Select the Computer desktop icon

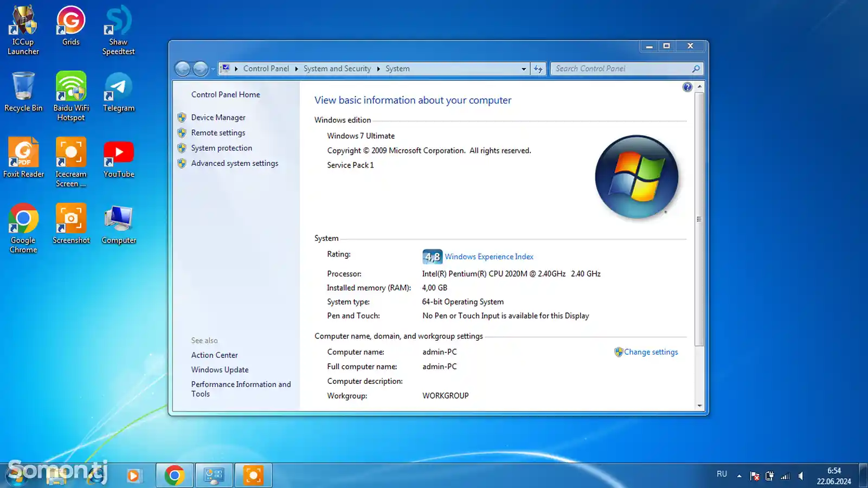(118, 224)
